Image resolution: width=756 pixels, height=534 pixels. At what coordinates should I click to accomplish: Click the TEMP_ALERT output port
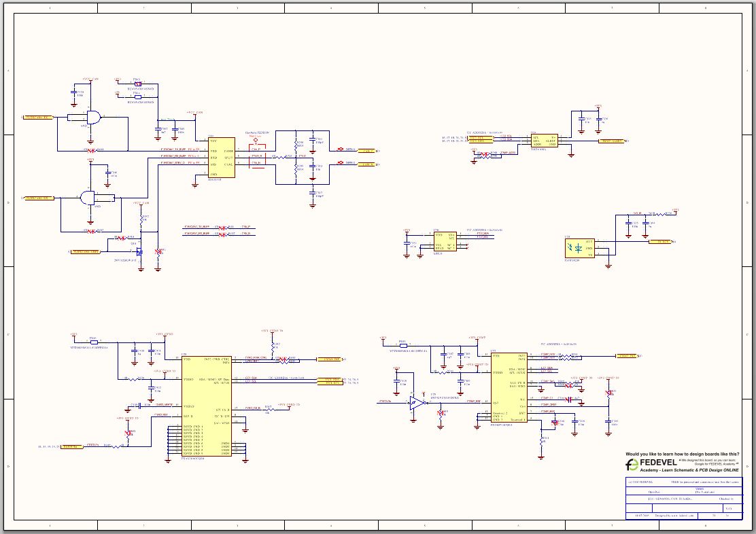click(611, 141)
